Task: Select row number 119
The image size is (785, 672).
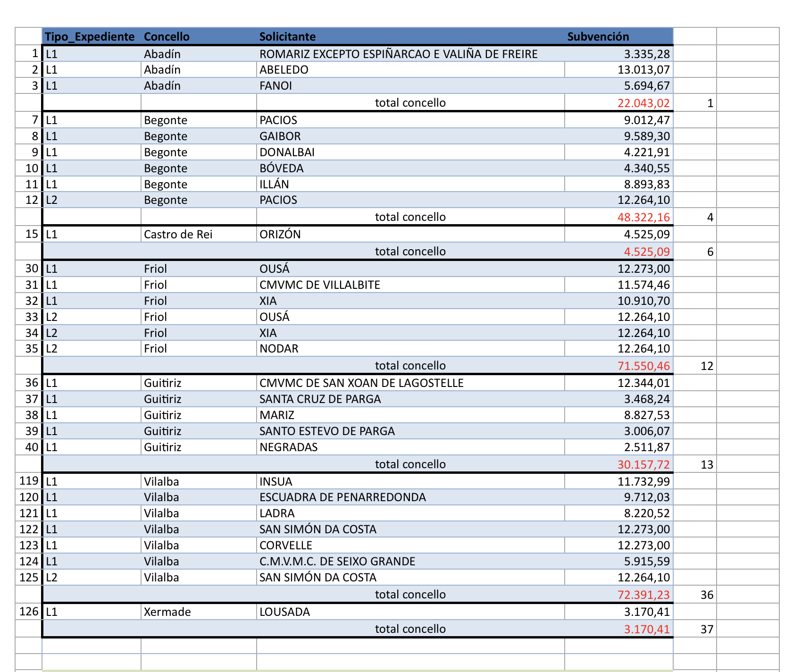Action: click(29, 481)
